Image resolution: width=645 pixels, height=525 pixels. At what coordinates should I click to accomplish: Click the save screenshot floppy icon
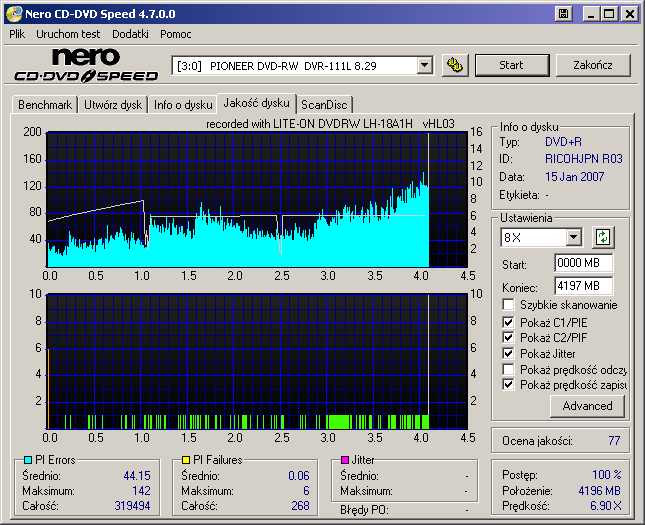563,14
